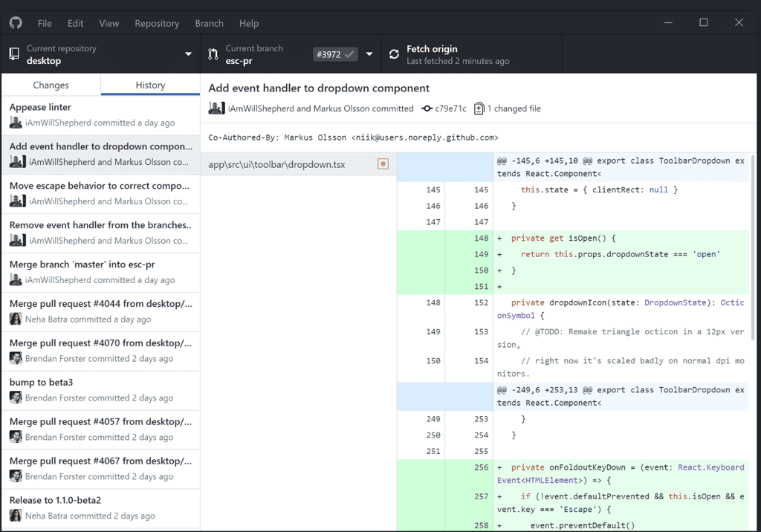This screenshot has width=761, height=532.
Task: Click the diff view vertical scrollbar
Action: pos(752,245)
